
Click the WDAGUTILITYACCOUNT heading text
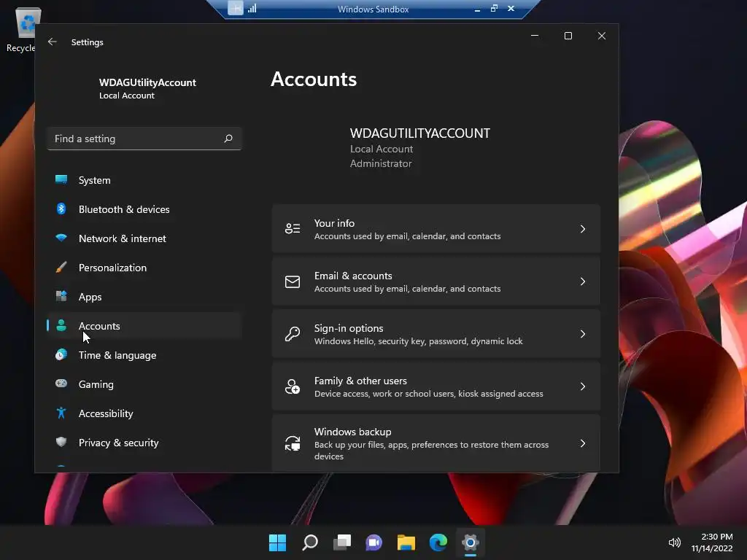point(419,133)
